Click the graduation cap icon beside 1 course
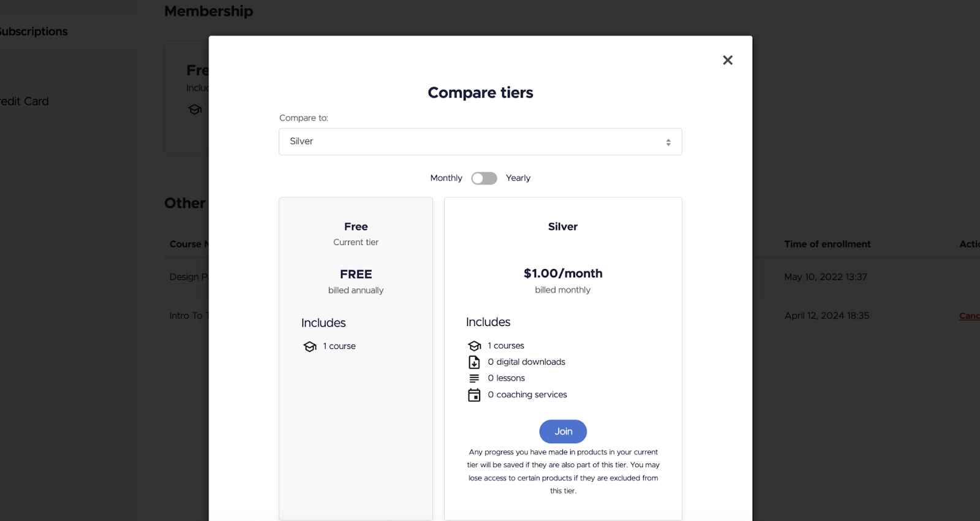Viewport: 980px width, 521px height. coord(310,347)
